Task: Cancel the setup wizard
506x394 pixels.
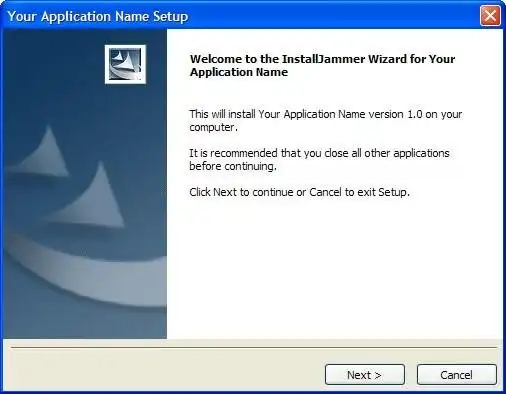Action: [456, 375]
